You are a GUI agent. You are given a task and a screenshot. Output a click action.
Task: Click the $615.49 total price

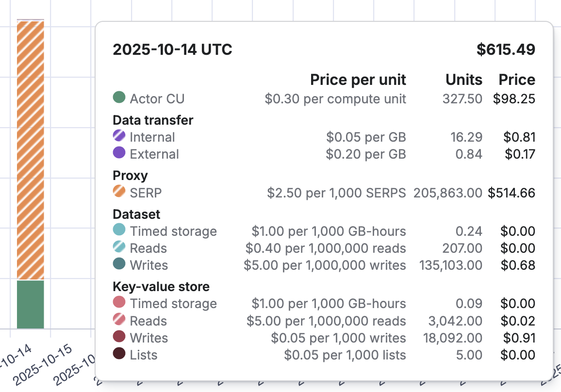(x=506, y=49)
